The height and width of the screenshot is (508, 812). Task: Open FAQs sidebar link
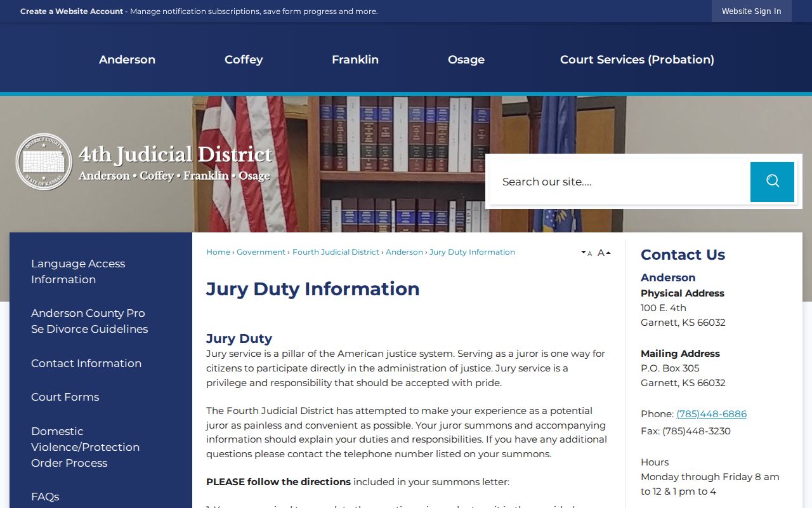pyautogui.click(x=45, y=497)
